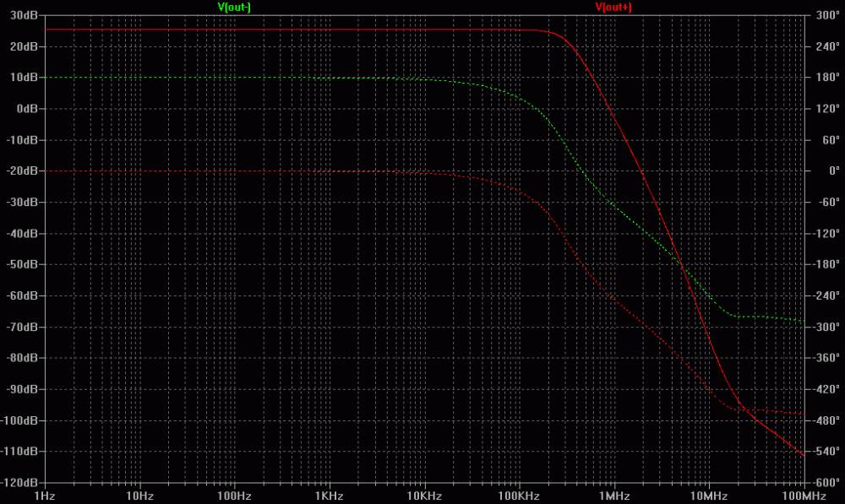Click the -60° phase axis label
The image size is (845, 504).
tap(828, 202)
